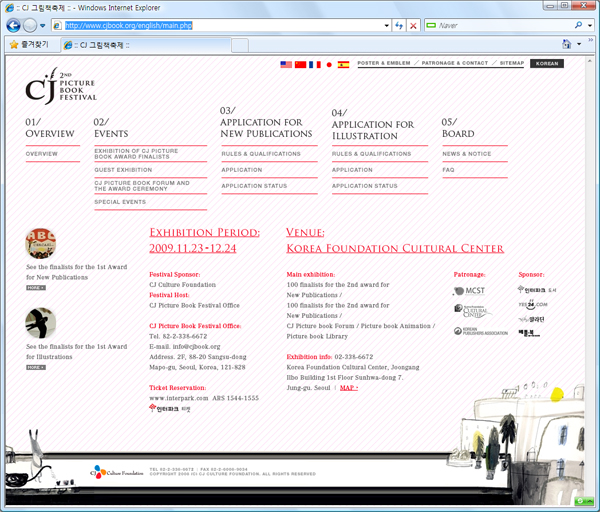Click the Aladin sponsor logo
This screenshot has width=600, height=512.
(x=532, y=319)
